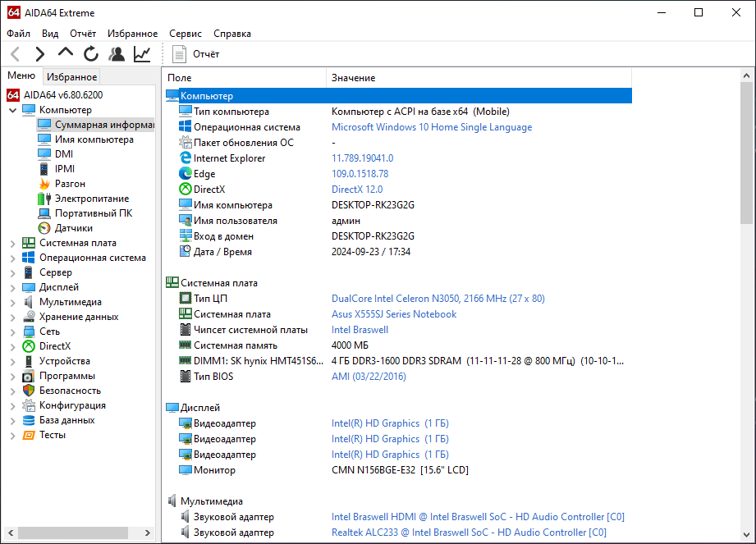Screen dimensions: 756x544
Task: Click the Устройства icon in tree
Action: point(29,361)
